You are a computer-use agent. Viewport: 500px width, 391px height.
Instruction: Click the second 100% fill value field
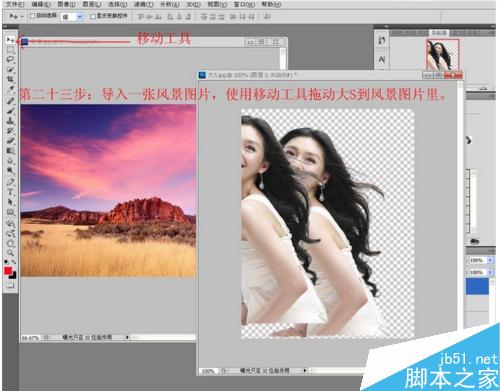[x=477, y=272]
